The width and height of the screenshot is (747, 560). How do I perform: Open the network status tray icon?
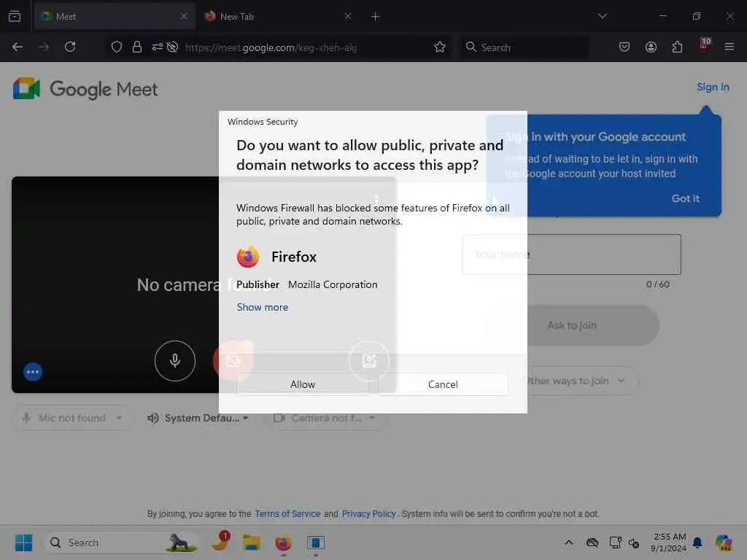click(615, 542)
